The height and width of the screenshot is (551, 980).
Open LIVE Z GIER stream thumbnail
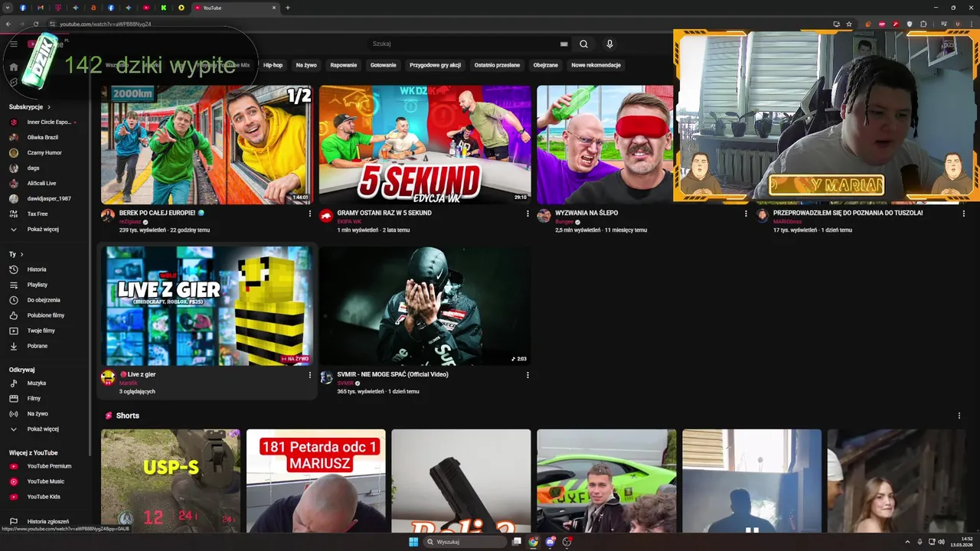pyautogui.click(x=207, y=306)
